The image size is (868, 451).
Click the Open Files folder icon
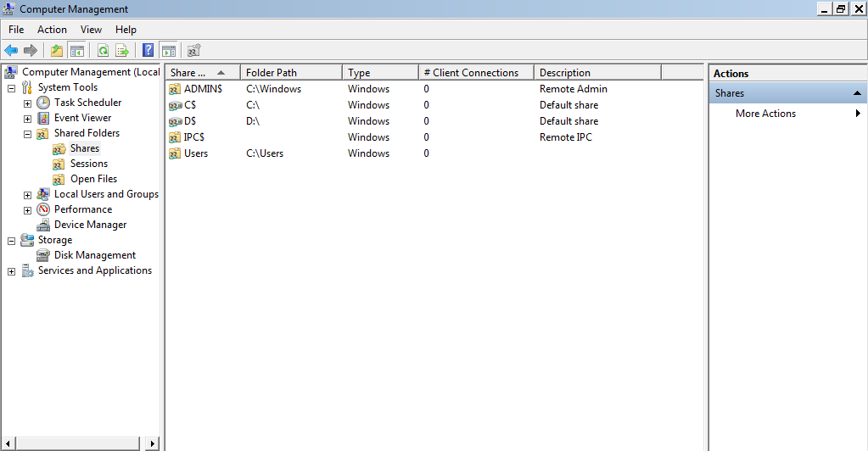point(59,179)
